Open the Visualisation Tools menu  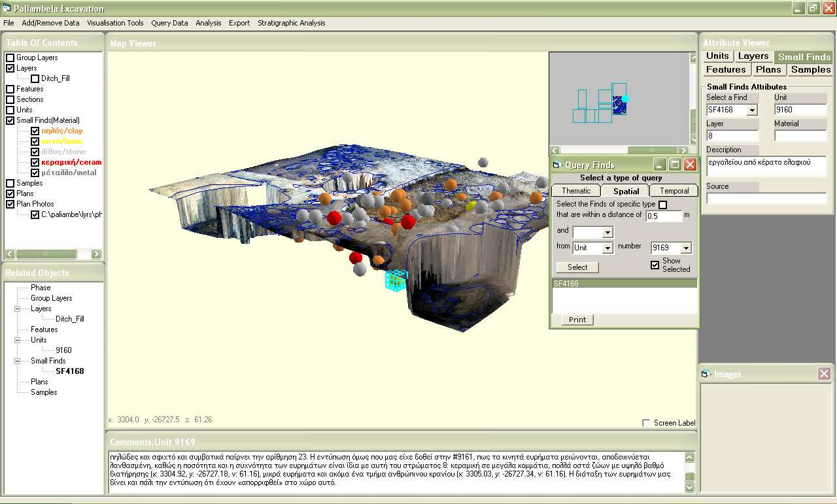[x=115, y=23]
